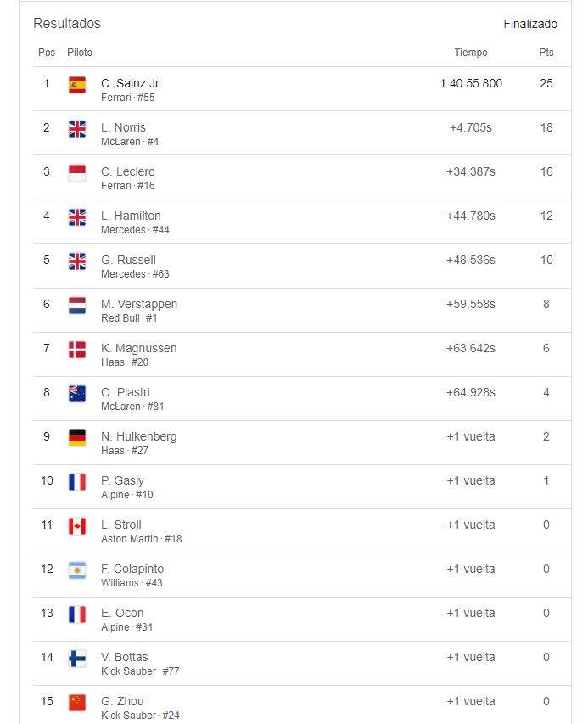Click the Resultados section heading

(67, 23)
